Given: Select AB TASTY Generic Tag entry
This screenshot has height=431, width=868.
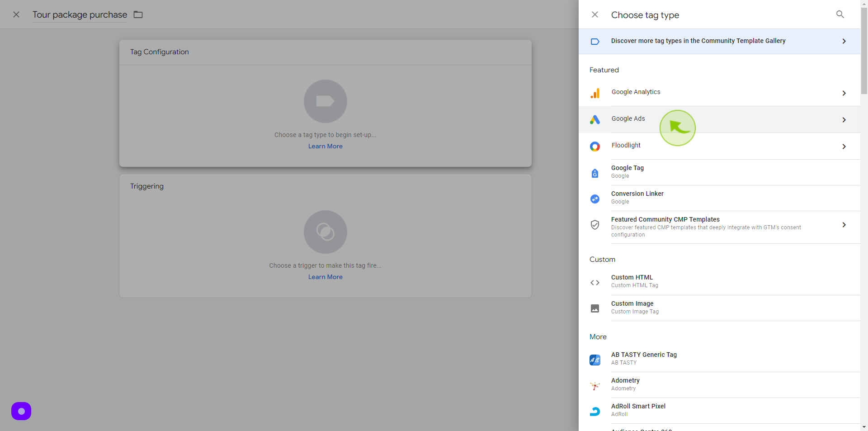Looking at the screenshot, I should coord(719,360).
